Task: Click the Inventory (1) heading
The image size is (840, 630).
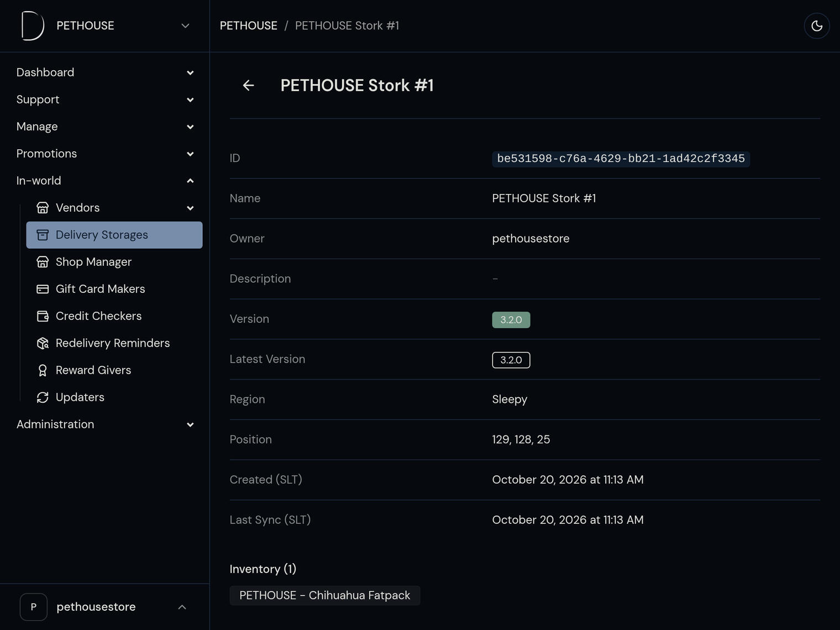Action: [x=263, y=569]
